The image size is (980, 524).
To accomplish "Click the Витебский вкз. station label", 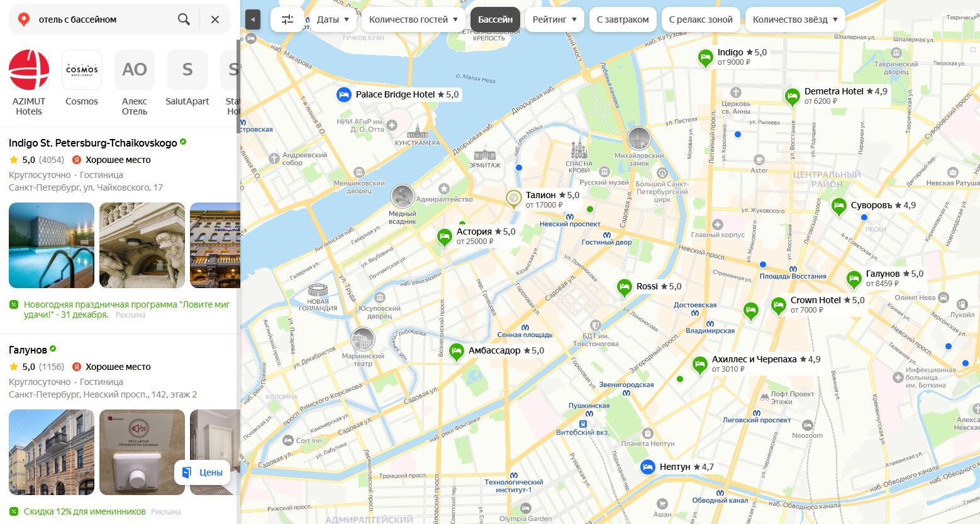I will [582, 433].
